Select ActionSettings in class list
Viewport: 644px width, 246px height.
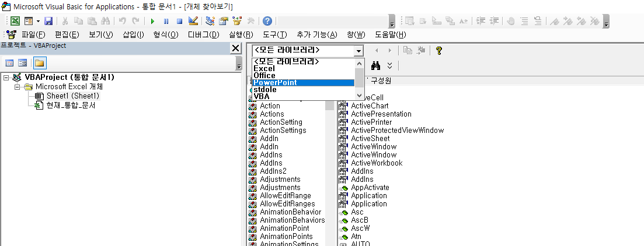click(x=283, y=131)
